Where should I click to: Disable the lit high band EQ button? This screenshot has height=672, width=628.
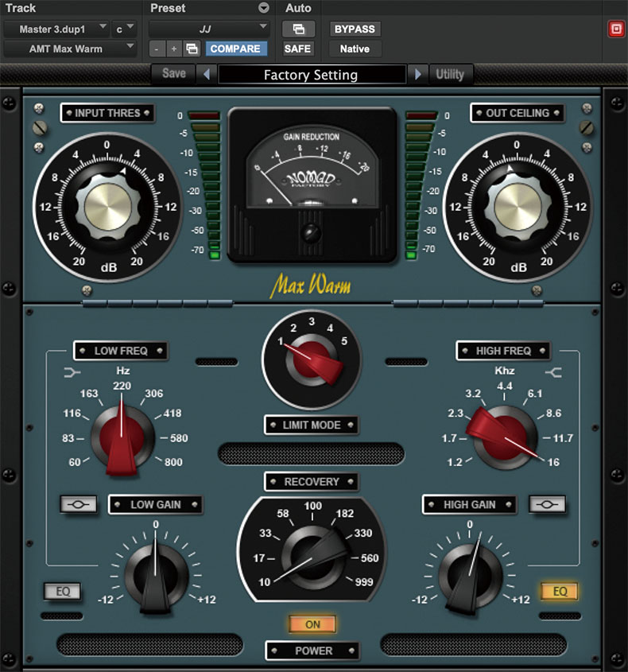point(560,592)
